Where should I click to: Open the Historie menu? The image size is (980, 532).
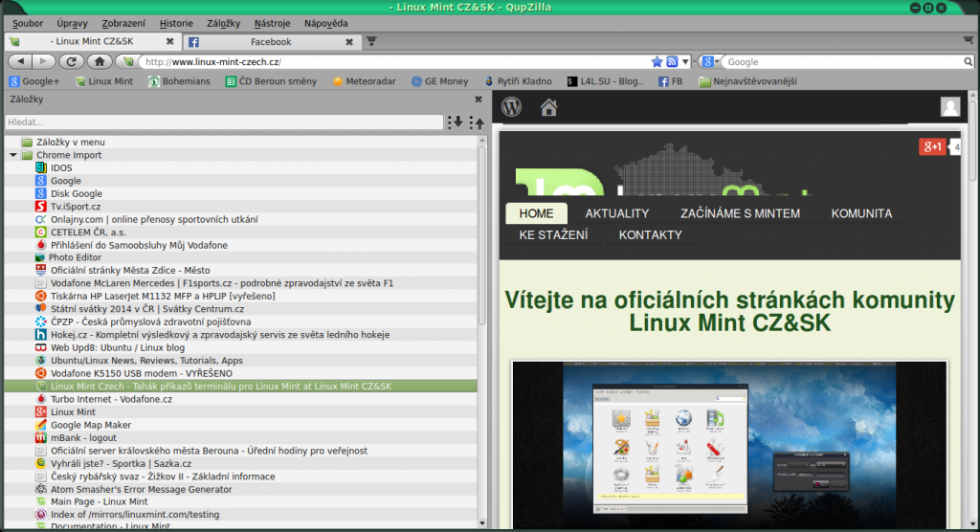tap(176, 23)
